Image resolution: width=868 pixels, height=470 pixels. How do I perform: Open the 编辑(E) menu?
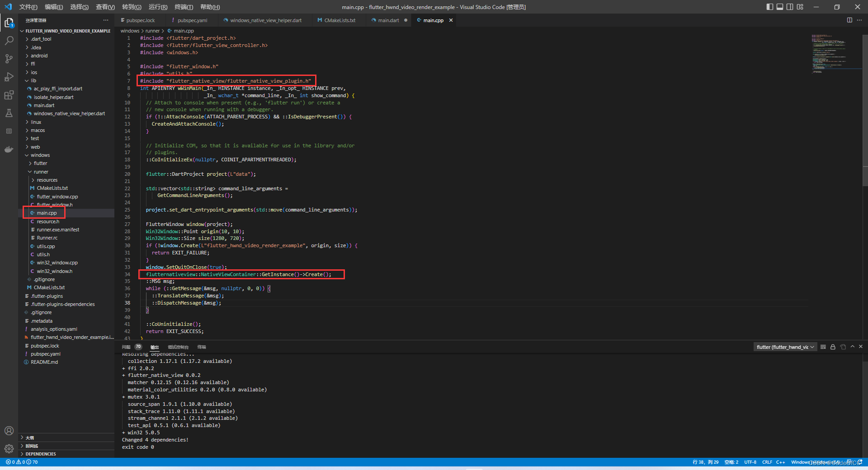coord(54,7)
